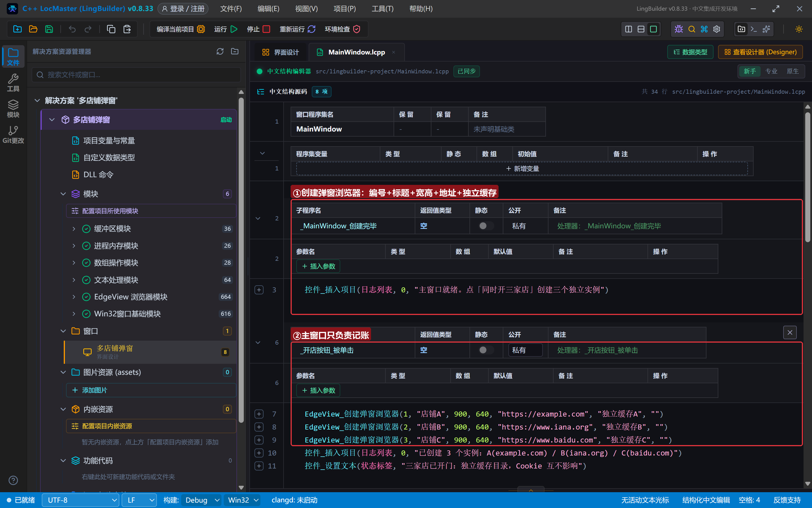The width and height of the screenshot is (812, 508).
Task: Undo the last action with undo arrow
Action: click(x=72, y=29)
